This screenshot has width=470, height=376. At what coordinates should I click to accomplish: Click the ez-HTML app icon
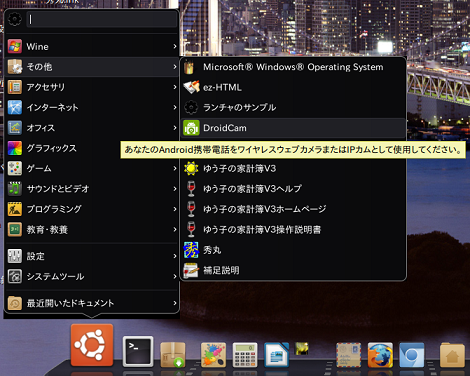click(x=191, y=87)
